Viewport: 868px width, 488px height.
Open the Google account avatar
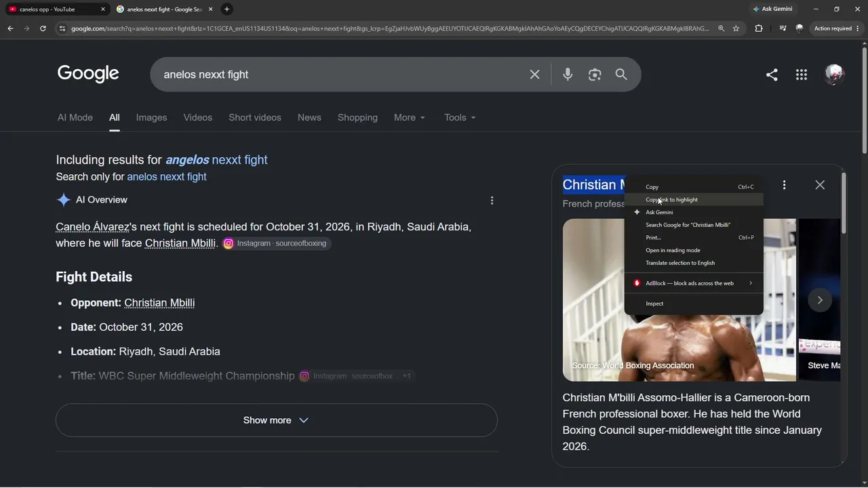834,75
